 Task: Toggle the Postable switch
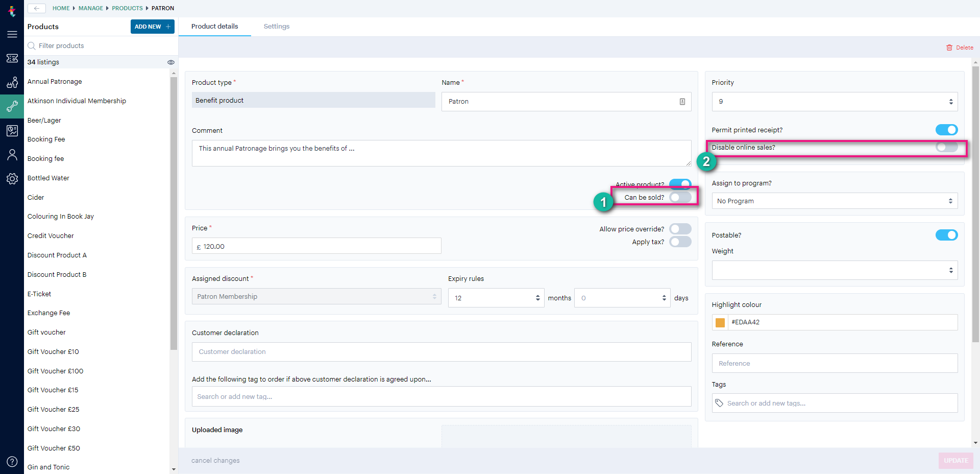[x=946, y=235]
